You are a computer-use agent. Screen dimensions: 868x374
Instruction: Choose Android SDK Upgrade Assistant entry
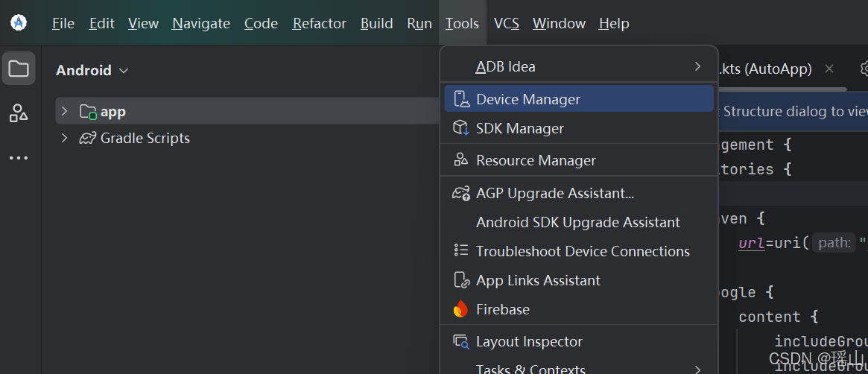578,223
